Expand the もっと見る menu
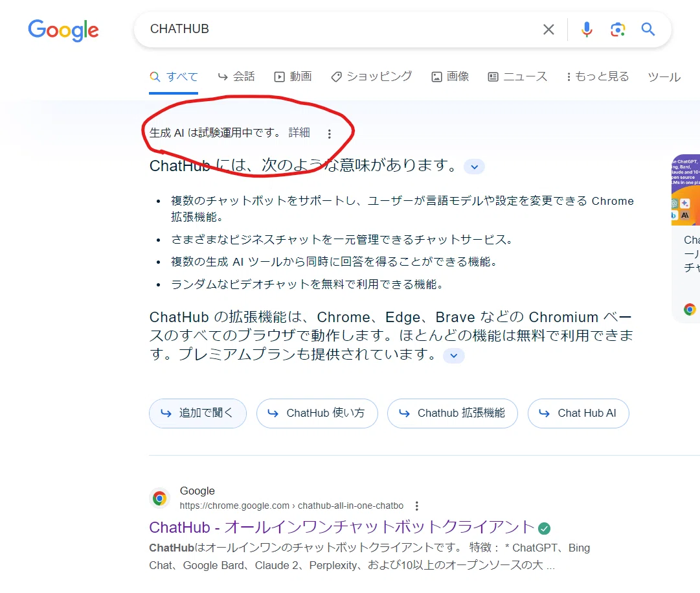The width and height of the screenshot is (700, 593). pyautogui.click(x=598, y=77)
